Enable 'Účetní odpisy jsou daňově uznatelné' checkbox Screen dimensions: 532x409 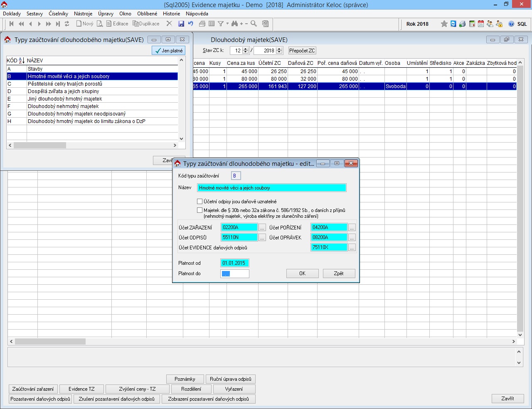[x=200, y=201]
